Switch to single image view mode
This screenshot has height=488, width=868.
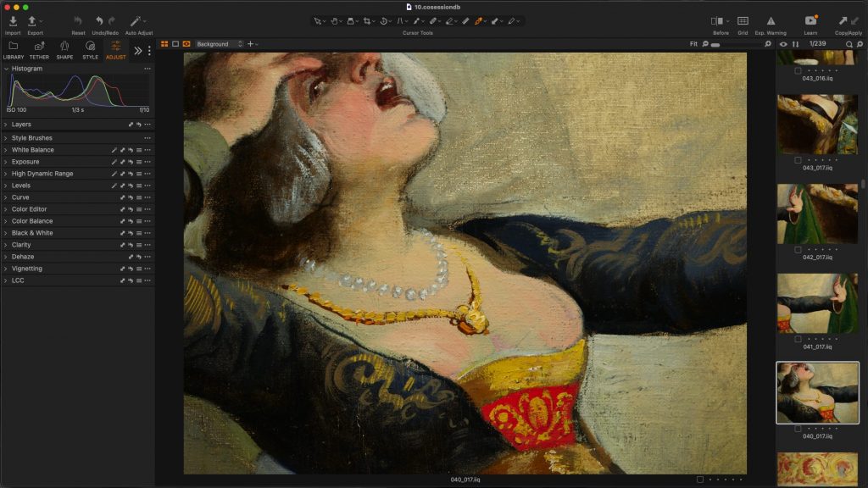click(x=175, y=44)
